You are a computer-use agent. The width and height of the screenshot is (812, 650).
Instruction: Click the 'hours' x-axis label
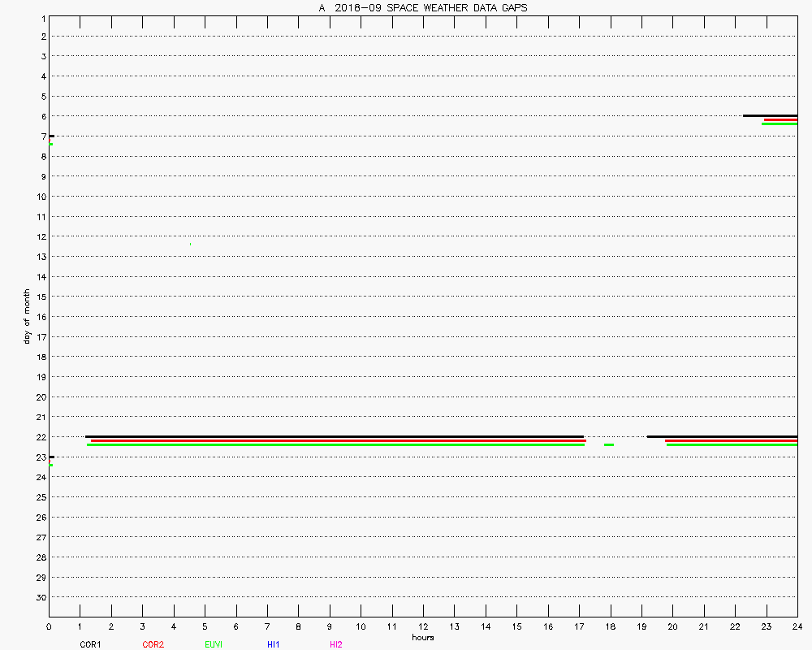[x=423, y=637]
